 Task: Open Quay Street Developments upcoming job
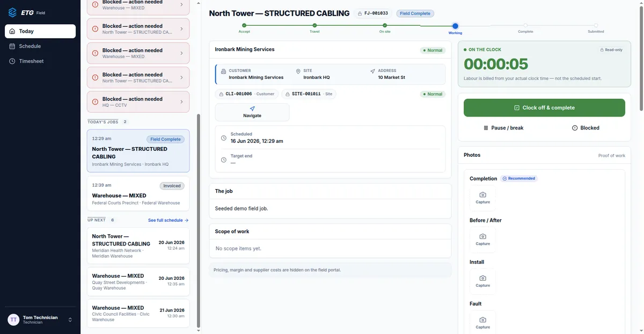pos(138,282)
